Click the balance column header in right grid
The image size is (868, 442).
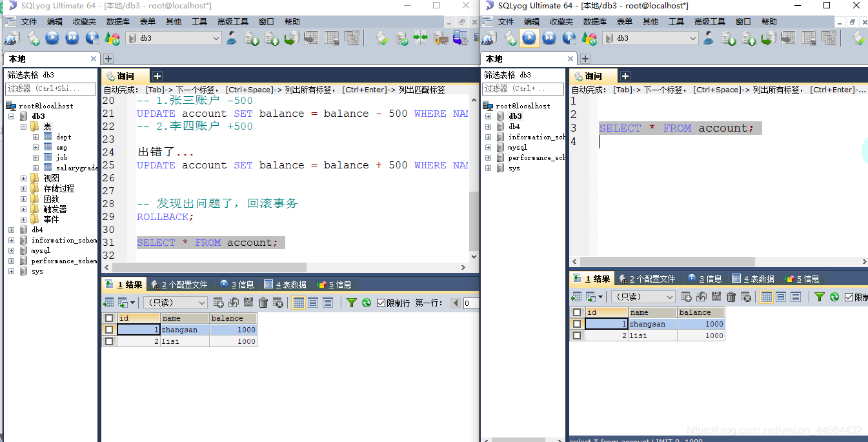coord(701,312)
